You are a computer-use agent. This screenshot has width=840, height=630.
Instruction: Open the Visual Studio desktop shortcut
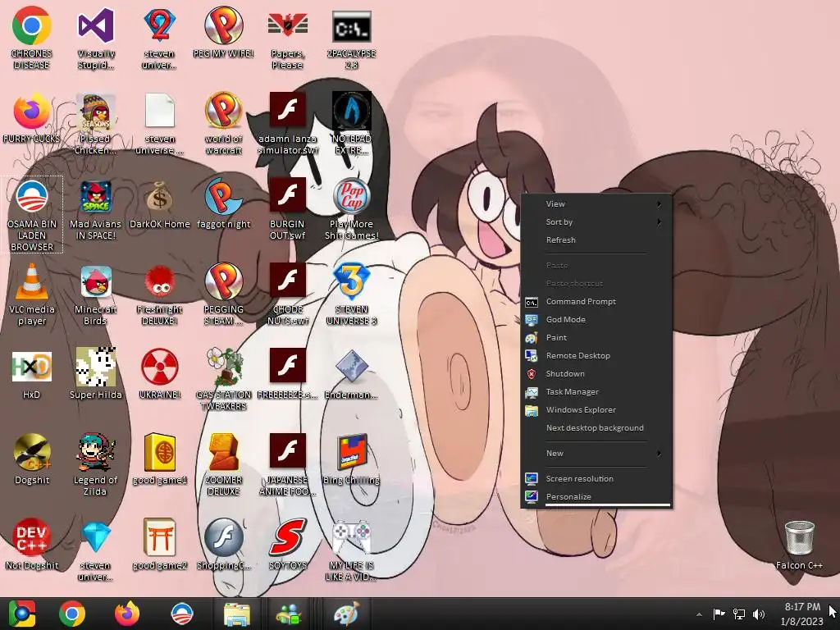pyautogui.click(x=96, y=25)
